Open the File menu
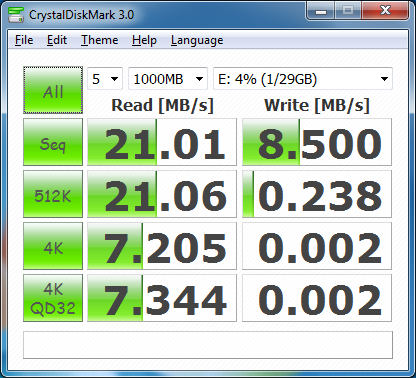Screen dimensions: 416x378 [x=24, y=40]
